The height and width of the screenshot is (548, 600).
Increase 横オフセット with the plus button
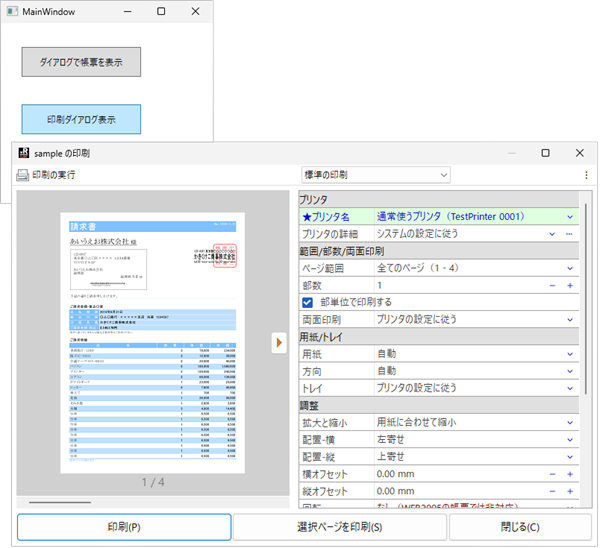(x=570, y=474)
